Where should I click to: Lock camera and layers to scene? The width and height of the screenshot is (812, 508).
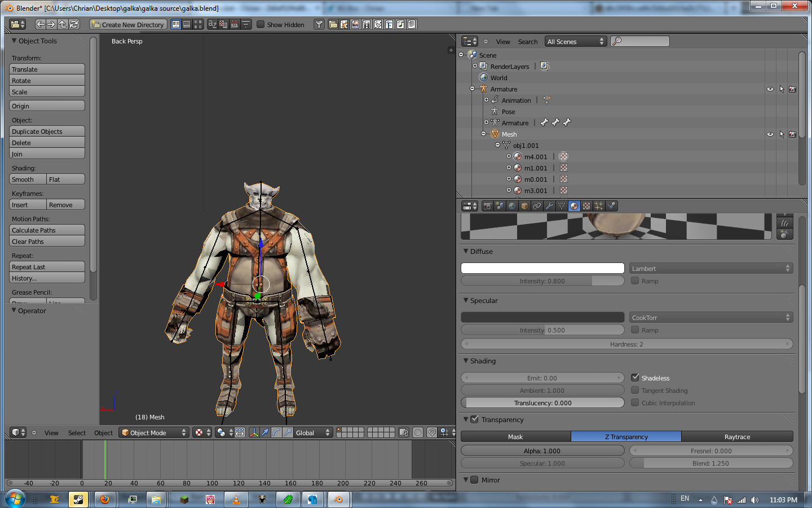[404, 432]
